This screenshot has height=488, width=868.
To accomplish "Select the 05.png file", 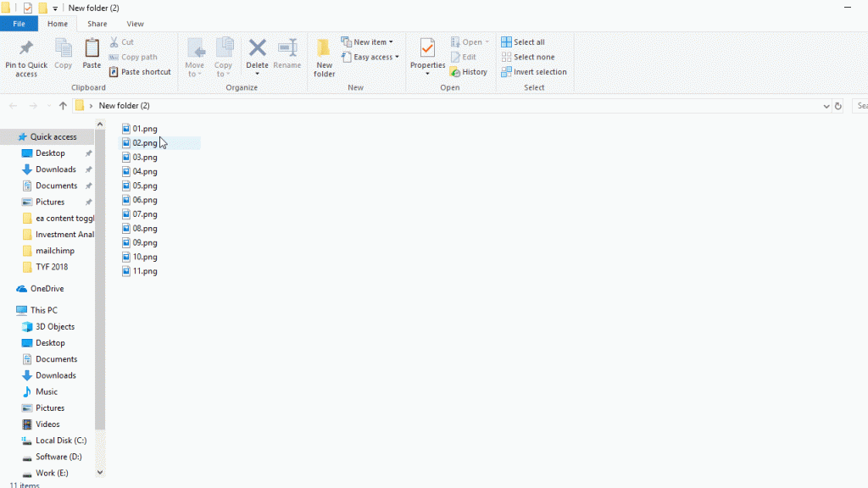I will tap(145, 186).
